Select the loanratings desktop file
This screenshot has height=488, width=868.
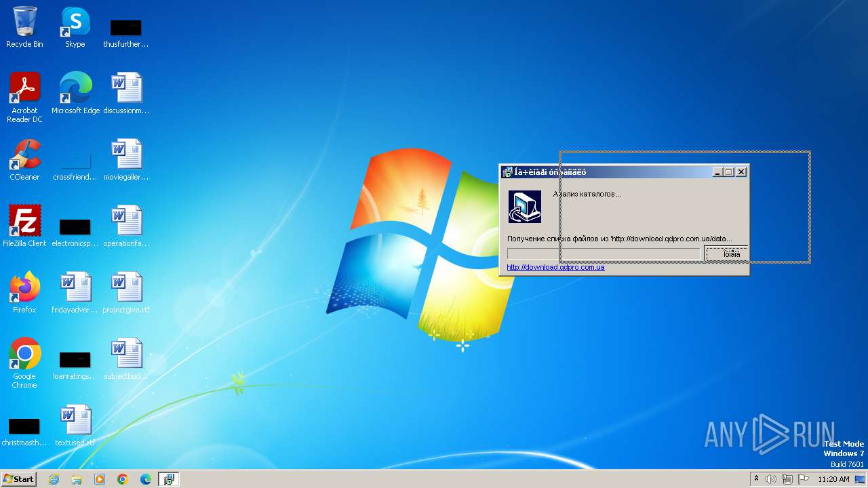75,365
